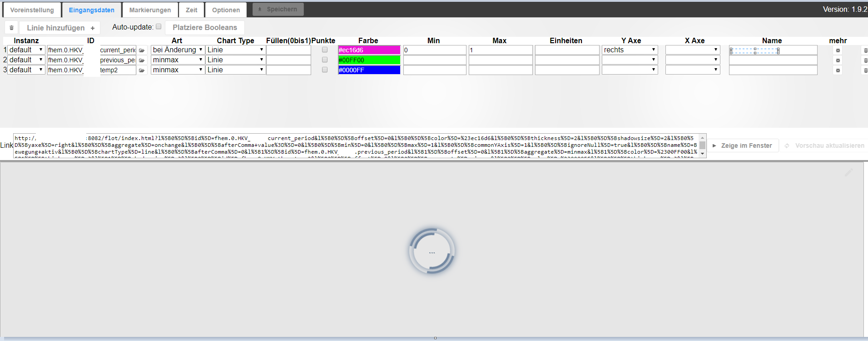Screen dimensions: 868x341
Task: Click the Max field containing 1
Action: tap(501, 50)
